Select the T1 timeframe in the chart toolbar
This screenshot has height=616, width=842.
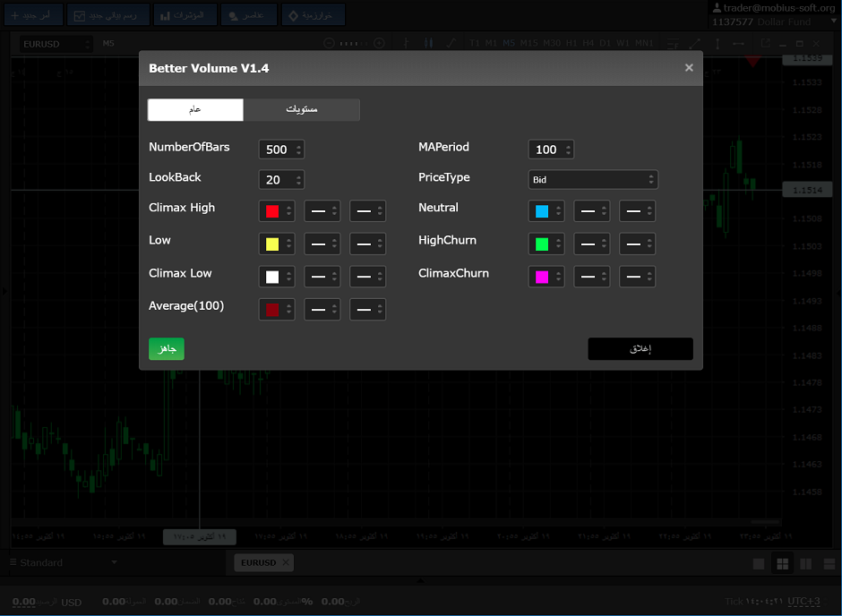(x=475, y=43)
